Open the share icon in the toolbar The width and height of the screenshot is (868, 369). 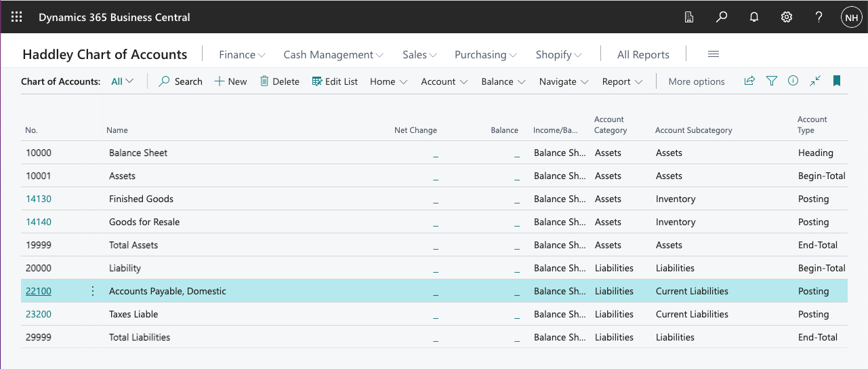[749, 81]
